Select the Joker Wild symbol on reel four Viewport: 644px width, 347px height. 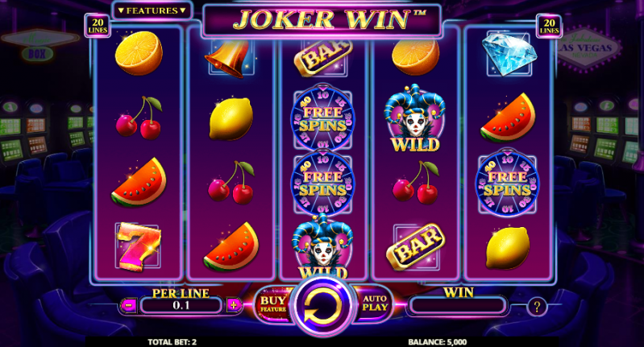[415, 118]
